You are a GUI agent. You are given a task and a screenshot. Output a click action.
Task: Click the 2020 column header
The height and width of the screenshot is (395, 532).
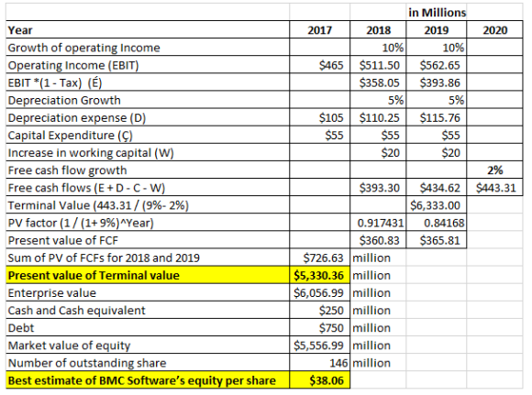pos(494,30)
